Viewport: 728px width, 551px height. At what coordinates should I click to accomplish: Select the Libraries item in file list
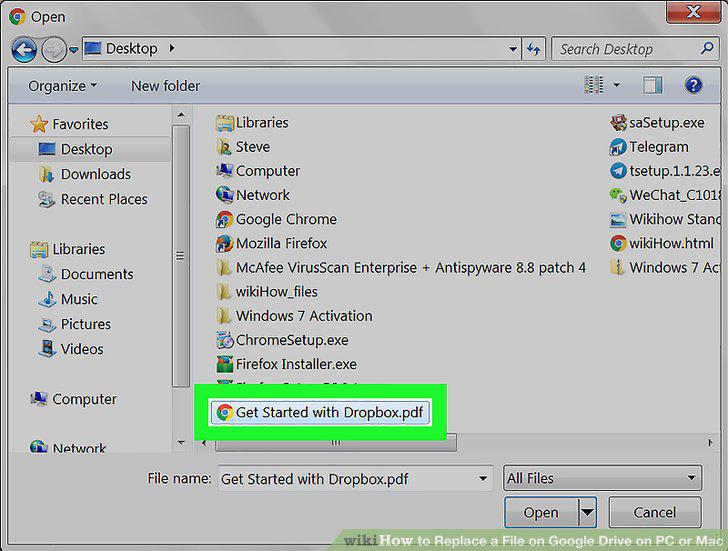coord(252,123)
